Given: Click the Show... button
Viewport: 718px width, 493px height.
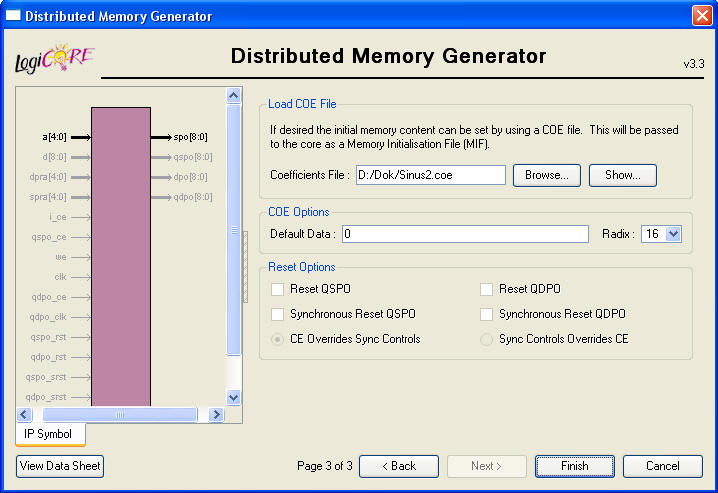Looking at the screenshot, I should coord(623,175).
